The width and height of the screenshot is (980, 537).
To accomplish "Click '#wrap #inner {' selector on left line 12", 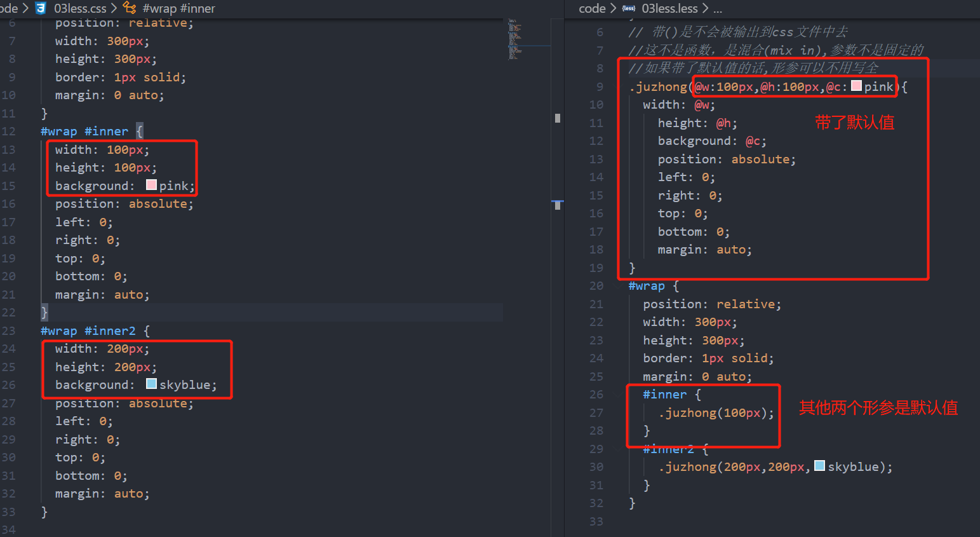I will pyautogui.click(x=92, y=132).
